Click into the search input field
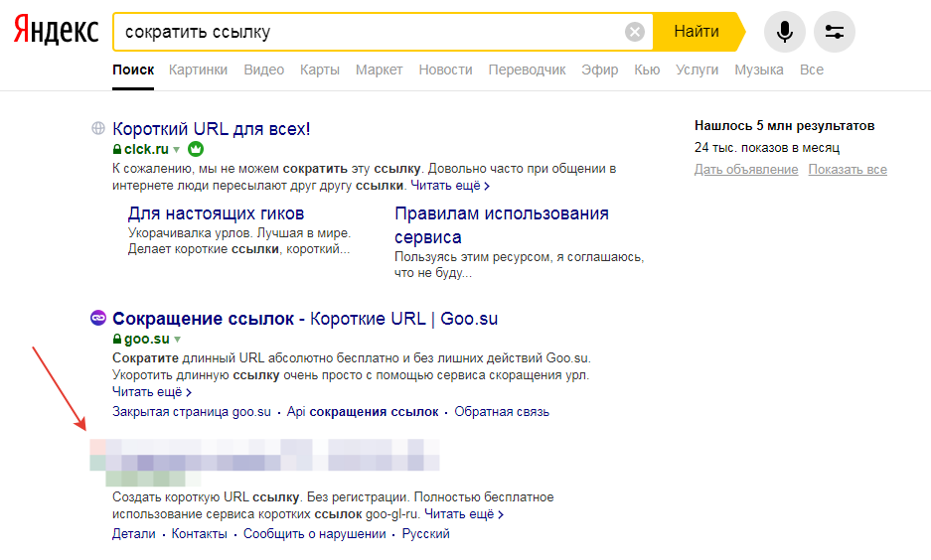 368,32
